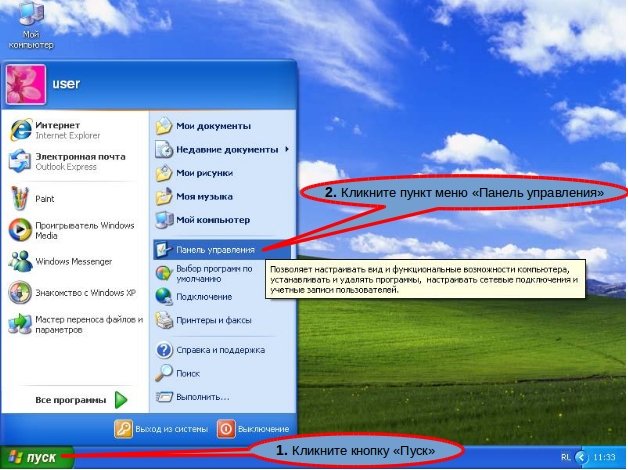Click the Outlook Express subtitle text
The image size is (628, 470).
point(66,167)
